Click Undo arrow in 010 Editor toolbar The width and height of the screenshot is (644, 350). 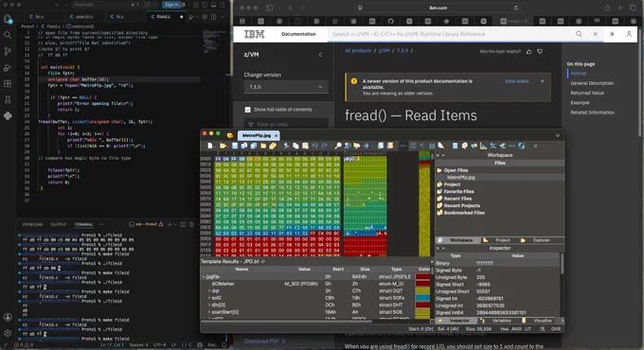tap(314, 146)
